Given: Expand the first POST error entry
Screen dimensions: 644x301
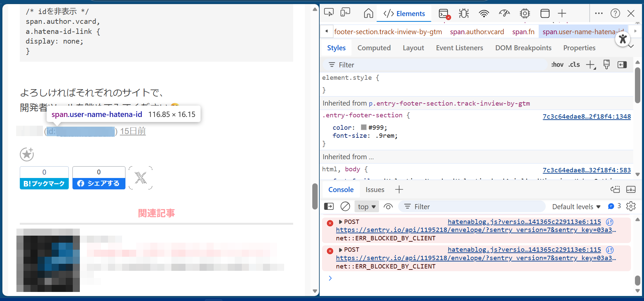Looking at the screenshot, I should (x=340, y=222).
